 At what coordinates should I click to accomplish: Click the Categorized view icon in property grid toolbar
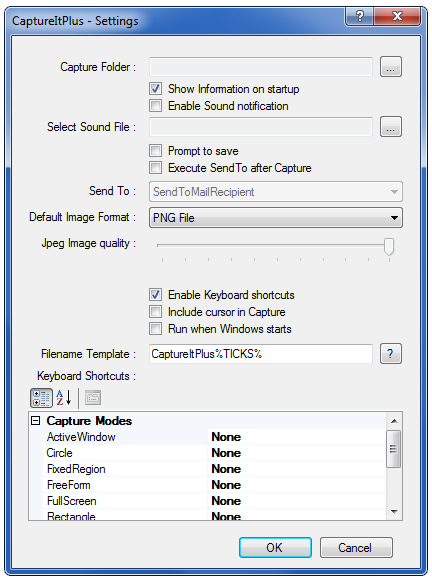point(41,398)
